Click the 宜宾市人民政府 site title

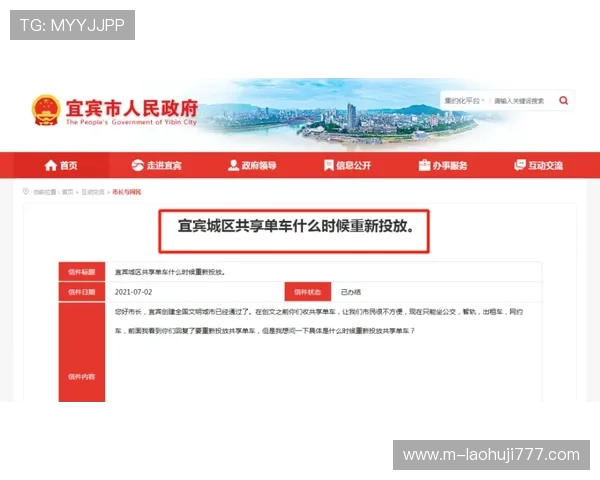coord(132,108)
